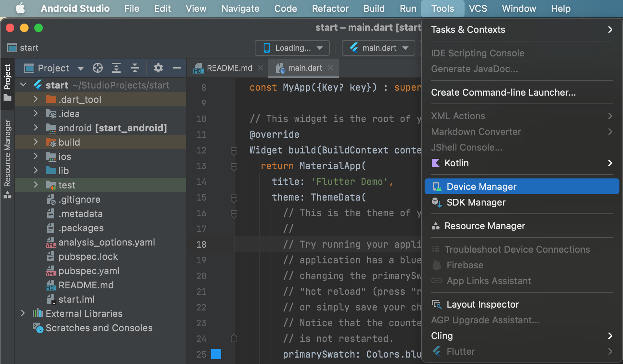Select Device Manager from Tools menu

click(522, 187)
